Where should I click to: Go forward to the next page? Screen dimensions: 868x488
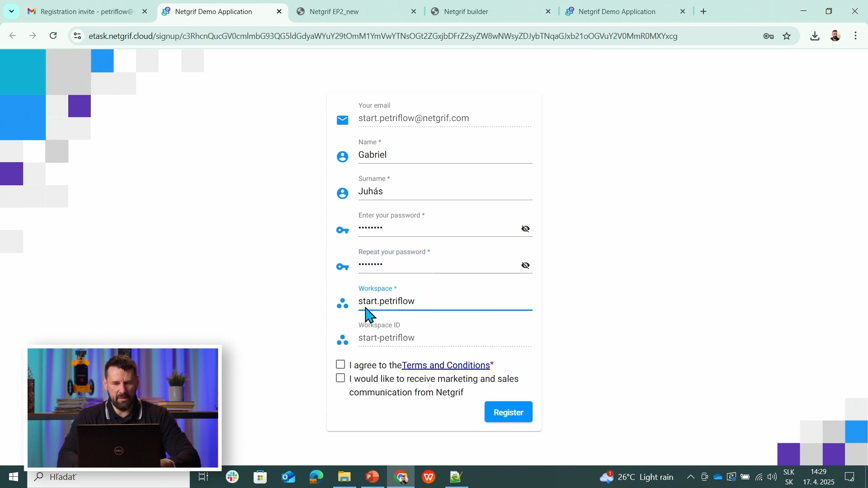pyautogui.click(x=33, y=36)
